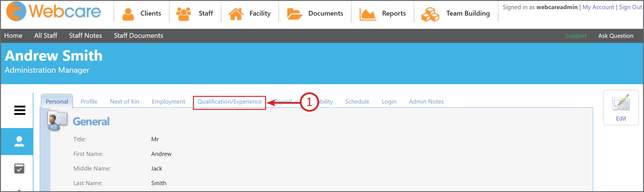
Task: Open the Reports chart icon
Action: point(367,14)
